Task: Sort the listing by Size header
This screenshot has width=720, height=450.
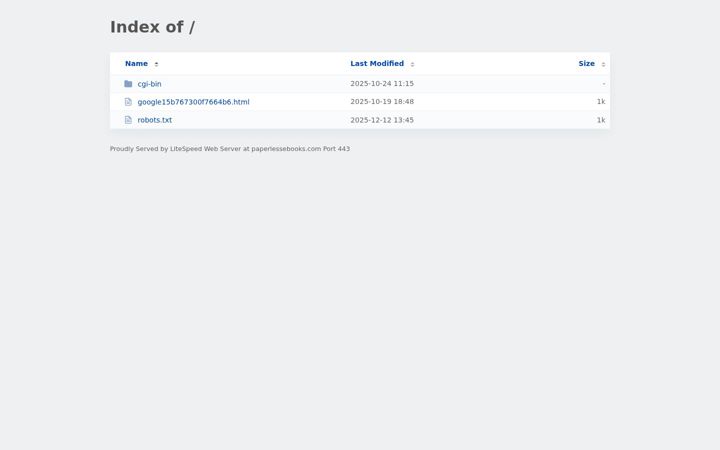Action: pos(586,63)
